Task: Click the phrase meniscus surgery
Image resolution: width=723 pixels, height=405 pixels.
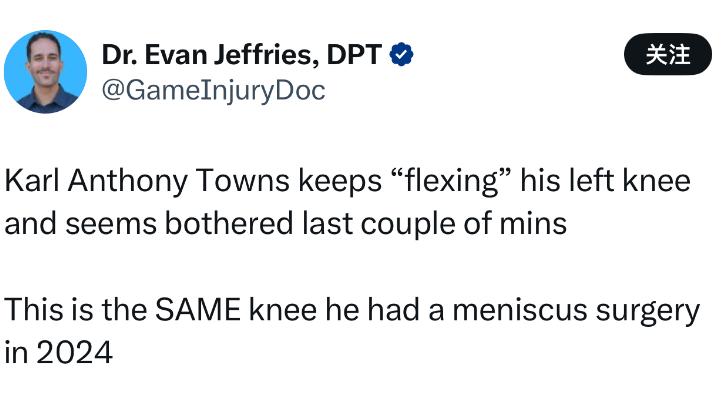Action: pyautogui.click(x=576, y=310)
